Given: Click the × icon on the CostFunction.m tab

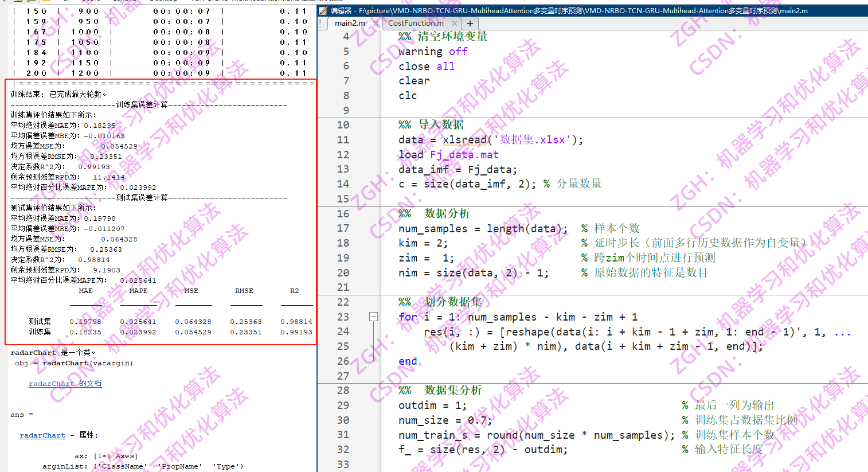Looking at the screenshot, I should click(x=455, y=24).
